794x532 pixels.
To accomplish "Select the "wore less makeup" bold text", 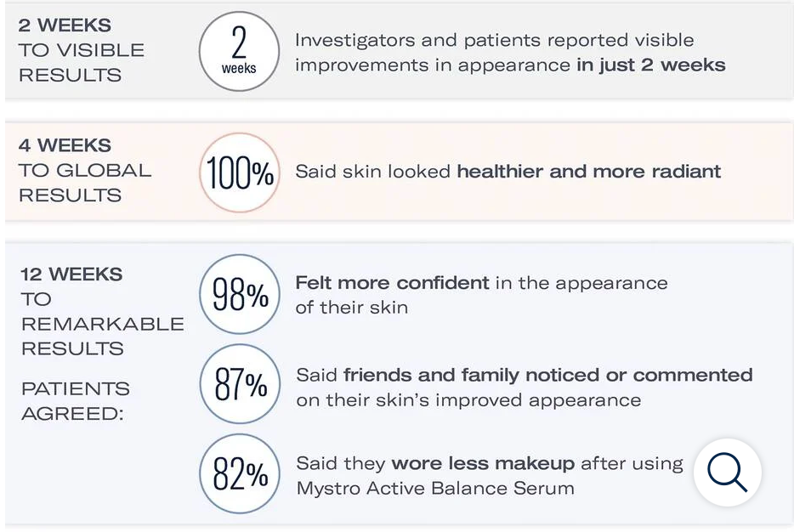I will point(484,464).
